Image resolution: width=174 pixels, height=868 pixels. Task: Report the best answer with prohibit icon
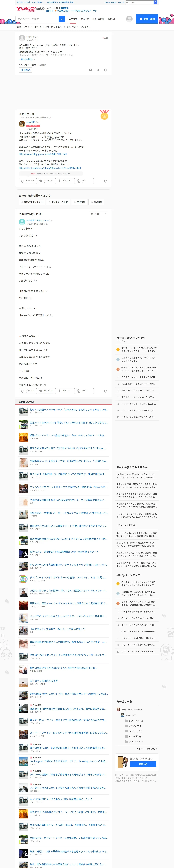coord(105,181)
